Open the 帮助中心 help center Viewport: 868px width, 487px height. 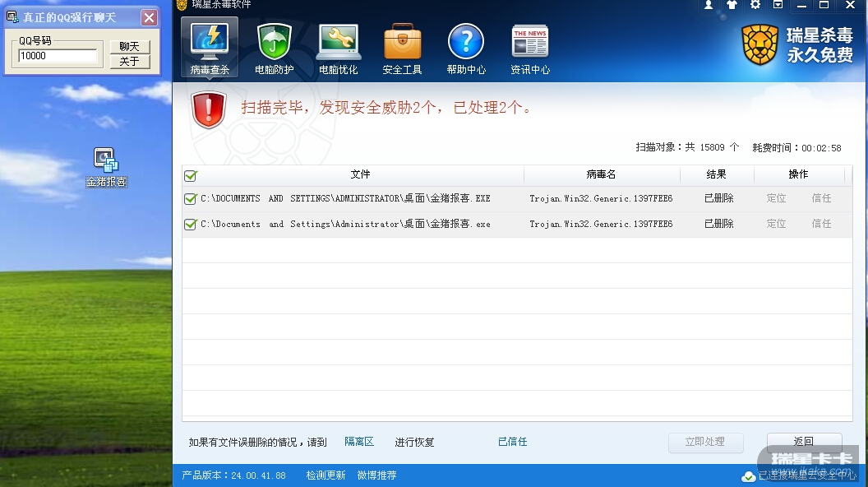466,49
